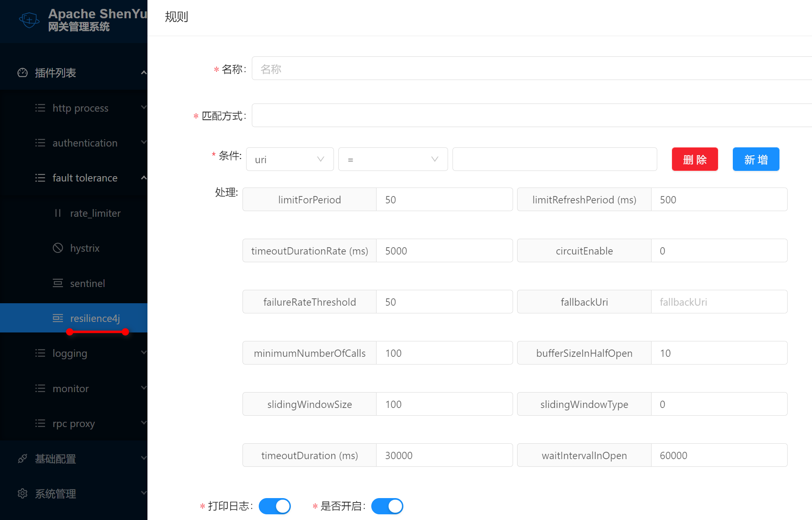812x520 pixels.
Task: Collapse the fault tolerance submenu
Action: 85,178
